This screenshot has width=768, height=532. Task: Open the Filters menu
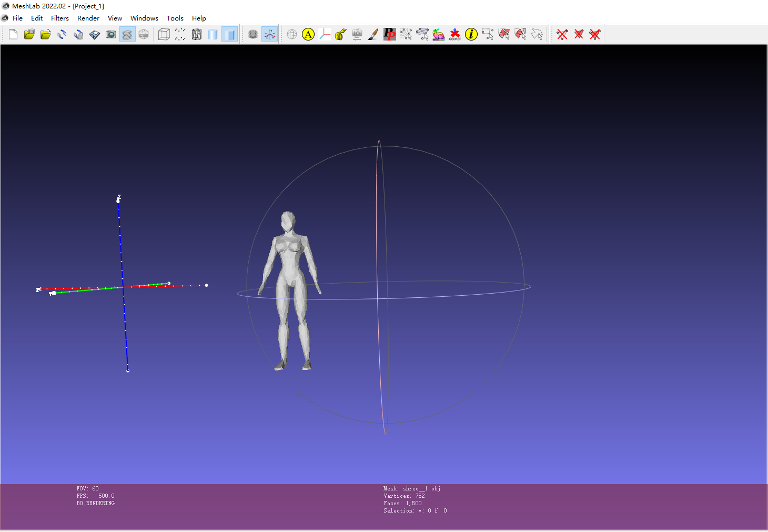[60, 18]
